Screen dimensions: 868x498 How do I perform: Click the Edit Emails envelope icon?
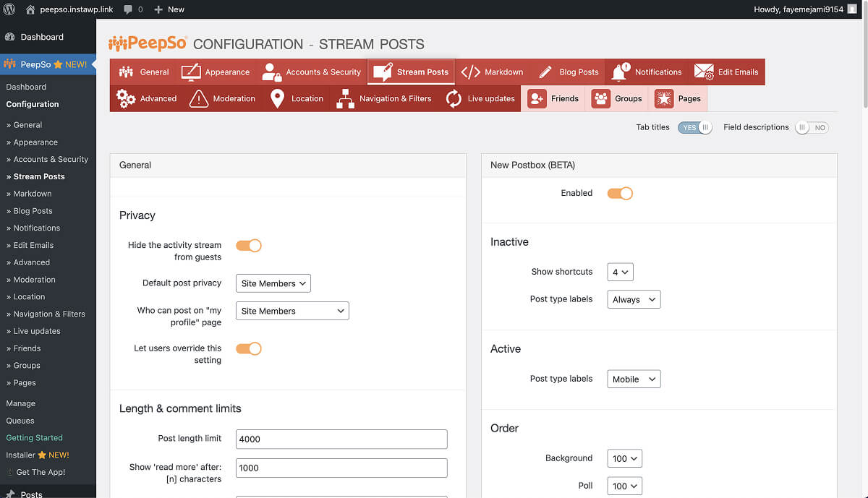coord(704,72)
